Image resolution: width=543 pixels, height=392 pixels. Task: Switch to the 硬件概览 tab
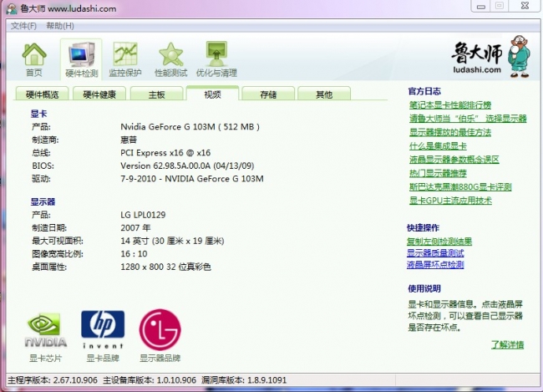click(x=42, y=94)
